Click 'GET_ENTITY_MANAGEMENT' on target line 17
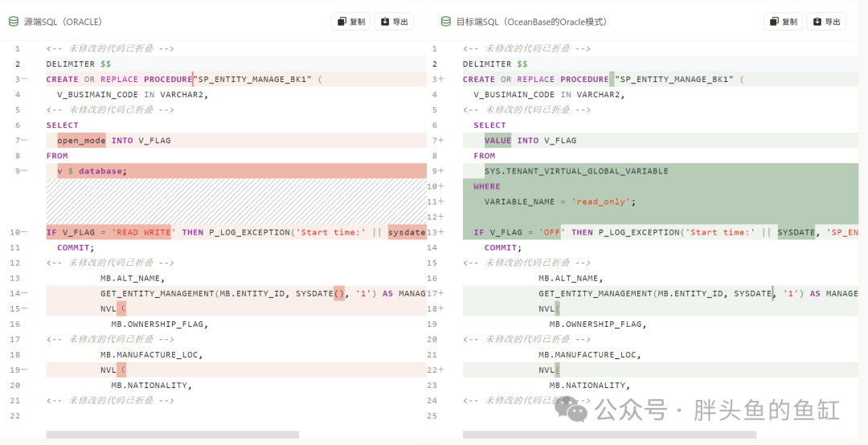This screenshot has height=445, width=868. (x=596, y=293)
